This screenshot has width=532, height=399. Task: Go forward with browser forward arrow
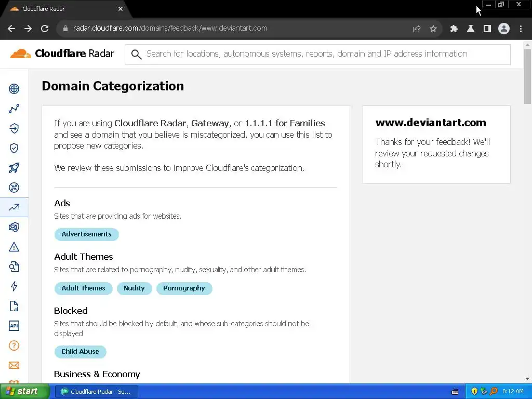coord(28,29)
